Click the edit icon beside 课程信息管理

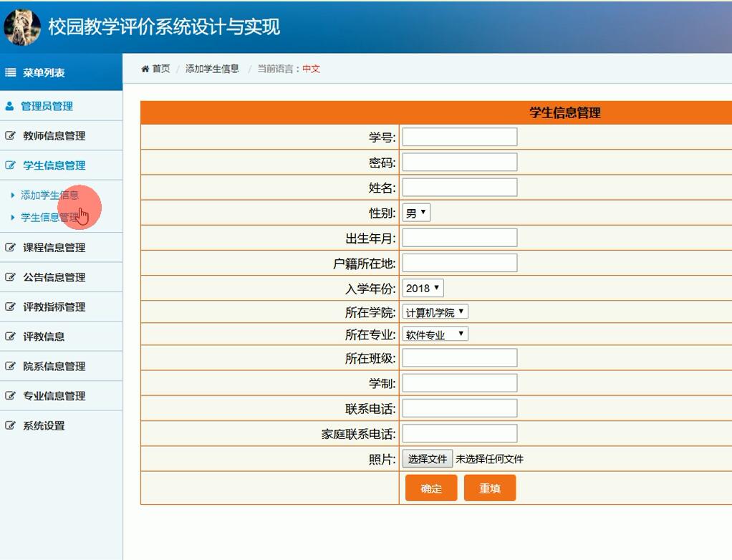tap(10, 248)
